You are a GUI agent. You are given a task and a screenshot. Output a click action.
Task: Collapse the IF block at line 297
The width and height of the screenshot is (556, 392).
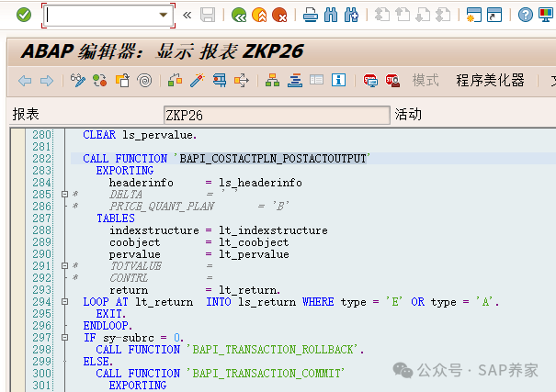[64, 338]
